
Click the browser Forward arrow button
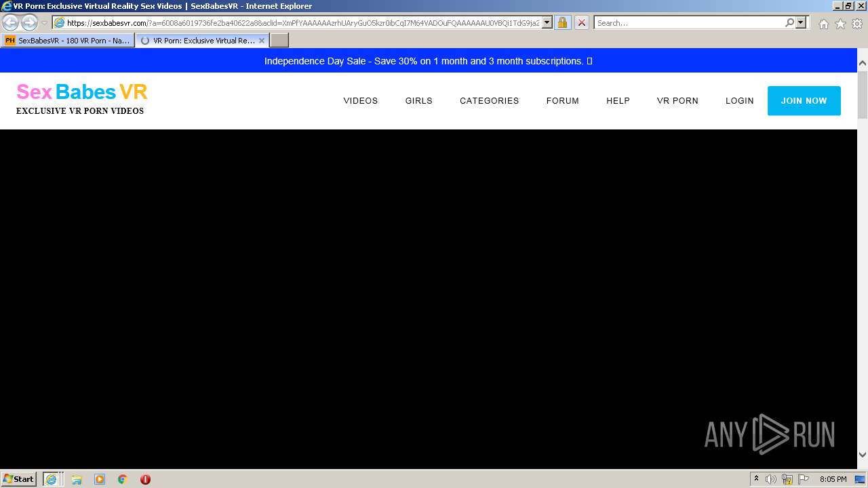(29, 22)
